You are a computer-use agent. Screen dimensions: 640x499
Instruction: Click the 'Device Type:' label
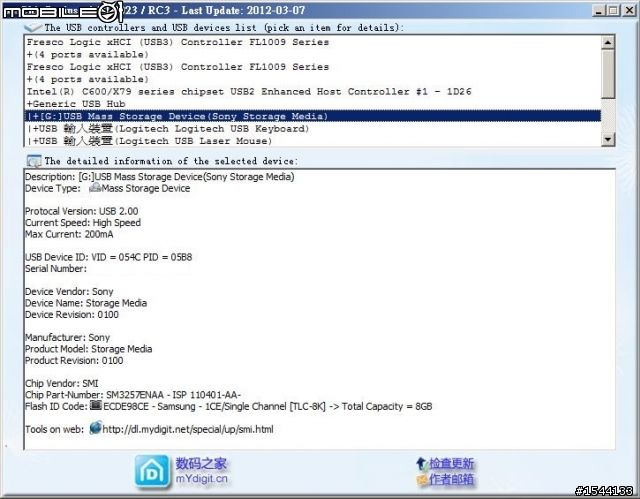53,188
